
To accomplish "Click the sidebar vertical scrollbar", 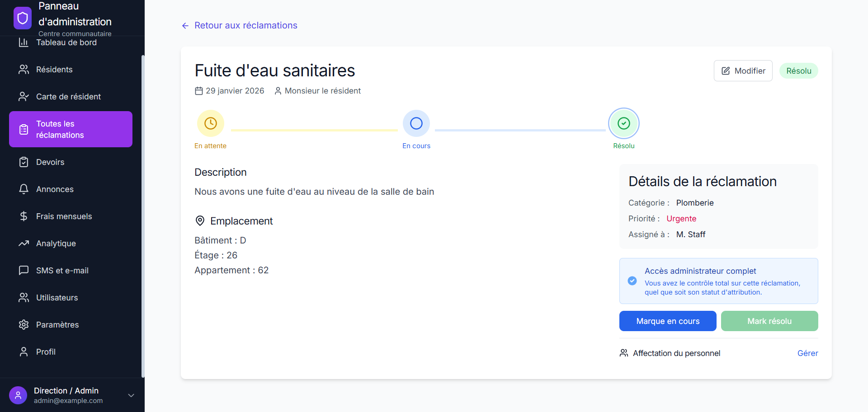I will [143, 216].
